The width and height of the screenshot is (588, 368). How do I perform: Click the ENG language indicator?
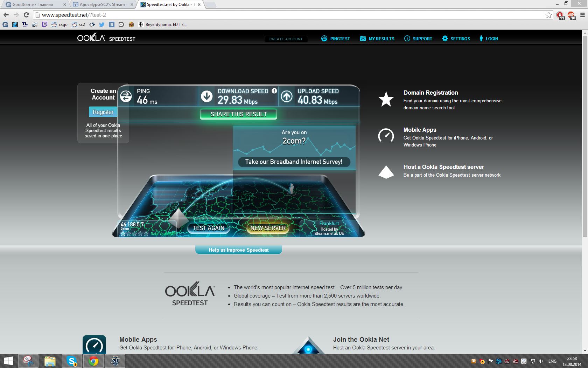tap(552, 361)
